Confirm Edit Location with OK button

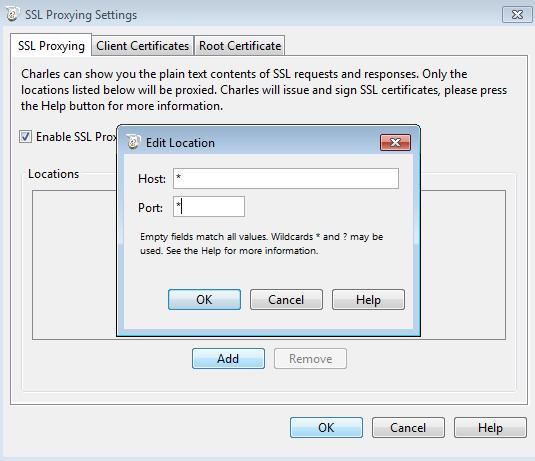[x=204, y=300]
